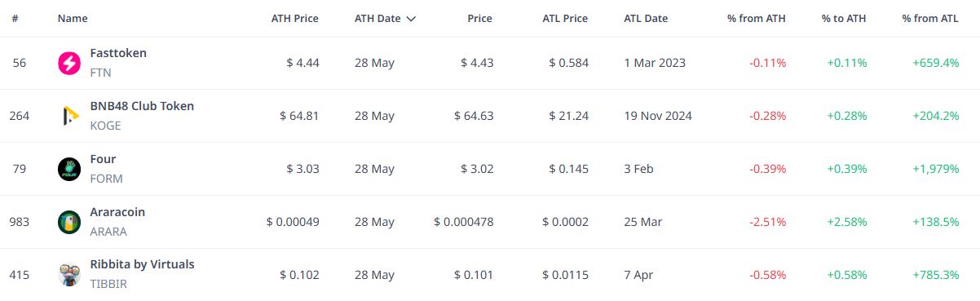Click the KOGE ticker under BNB48
The height and width of the screenshot is (301, 980).
coord(106,125)
